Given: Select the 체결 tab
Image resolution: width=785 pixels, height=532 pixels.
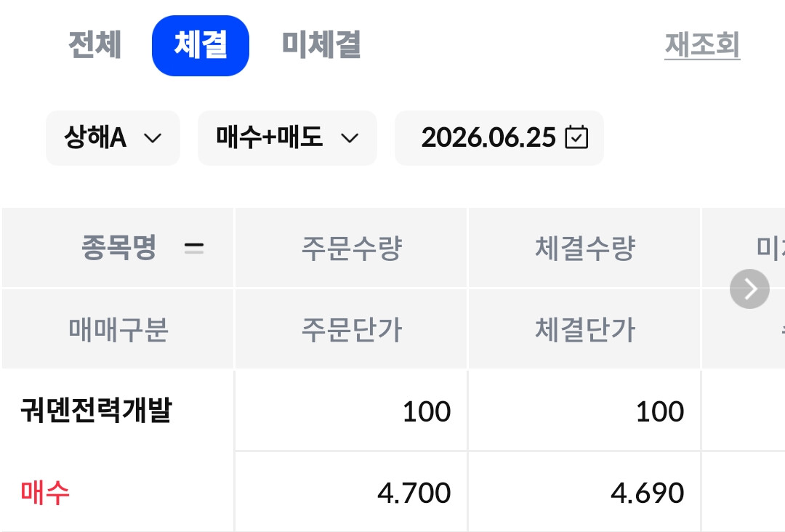Looking at the screenshot, I should (201, 46).
